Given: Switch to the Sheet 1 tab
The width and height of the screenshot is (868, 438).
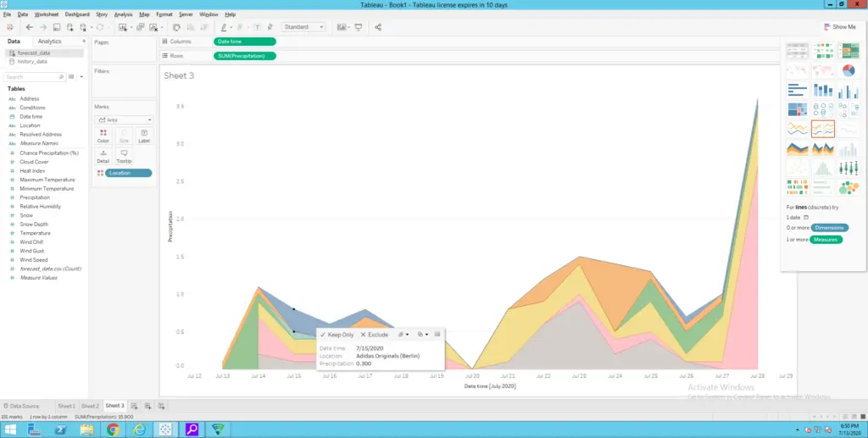Looking at the screenshot, I should click(x=66, y=407).
